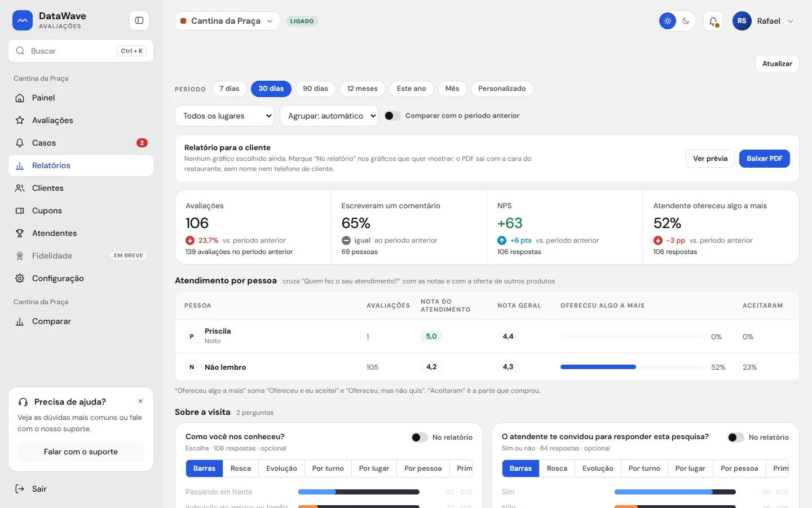Open Comparar chart icon in sidebar
The image size is (812, 508).
(20, 321)
